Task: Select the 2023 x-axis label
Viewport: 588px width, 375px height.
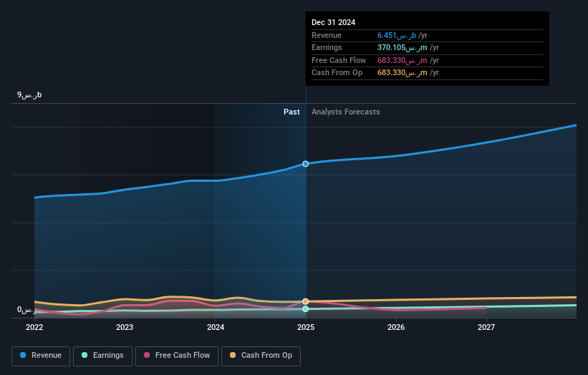Action: (125, 327)
